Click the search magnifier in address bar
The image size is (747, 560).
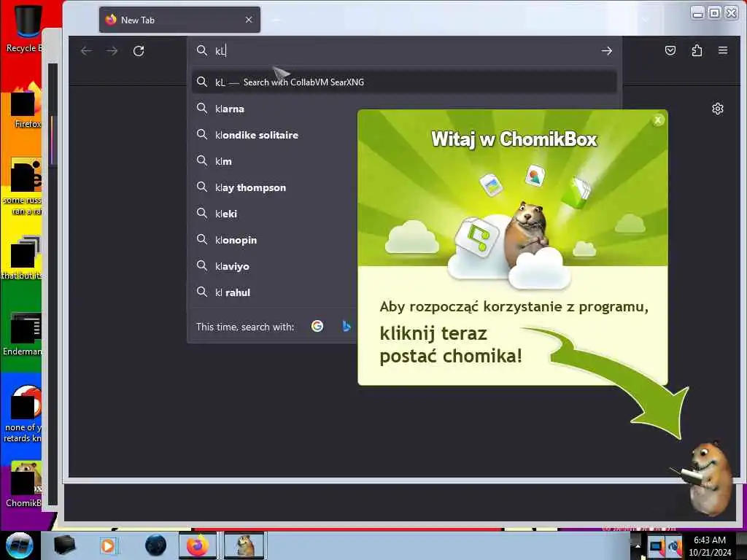pos(202,50)
